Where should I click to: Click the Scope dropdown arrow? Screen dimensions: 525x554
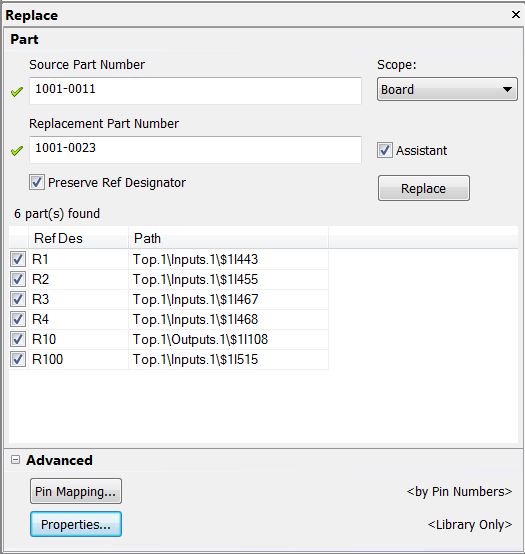tap(507, 89)
